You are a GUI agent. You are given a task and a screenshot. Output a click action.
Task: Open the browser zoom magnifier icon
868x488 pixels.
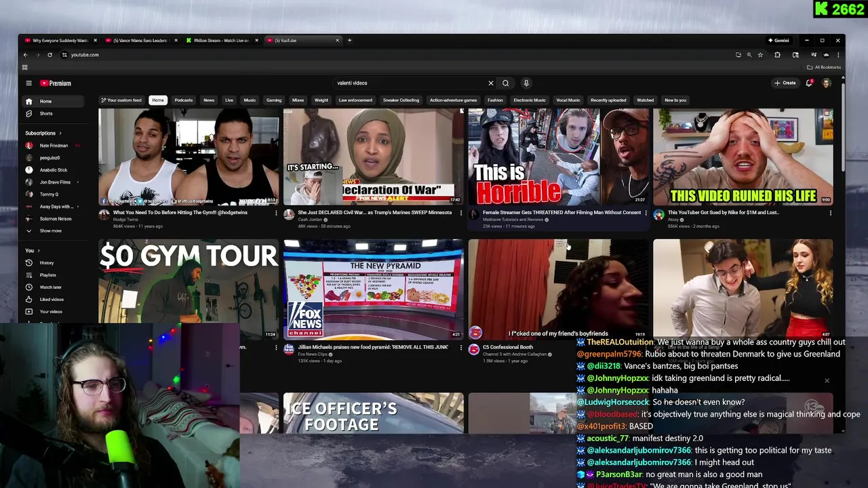coord(749,55)
